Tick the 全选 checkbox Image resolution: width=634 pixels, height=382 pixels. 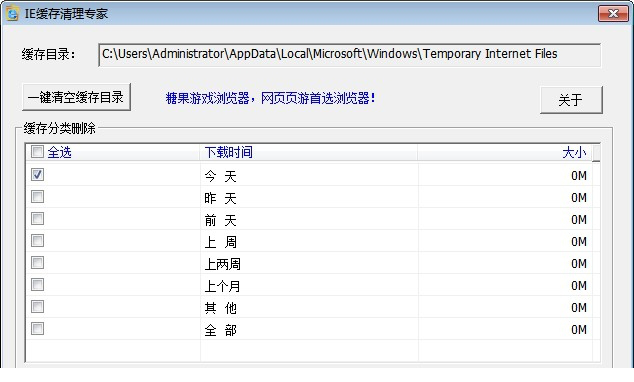click(x=37, y=152)
